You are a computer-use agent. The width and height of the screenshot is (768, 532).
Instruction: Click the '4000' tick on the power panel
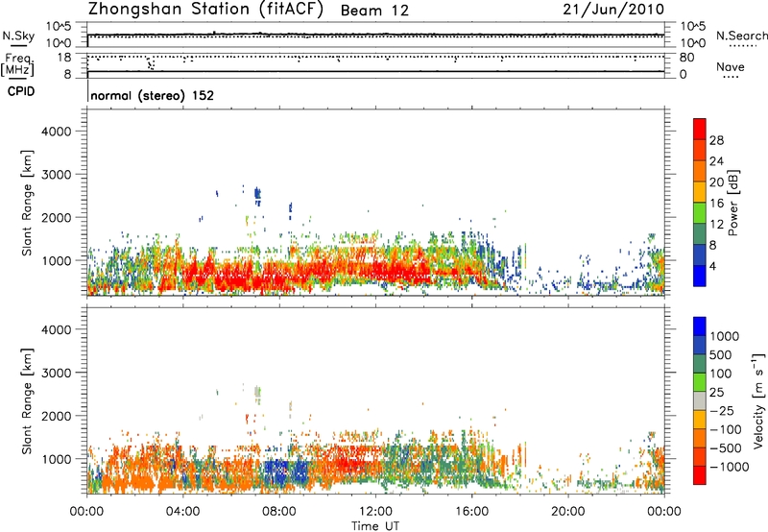[x=56, y=132]
